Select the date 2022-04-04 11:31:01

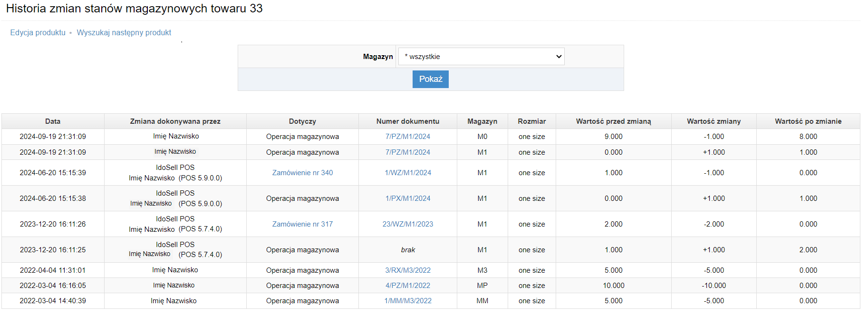point(53,270)
